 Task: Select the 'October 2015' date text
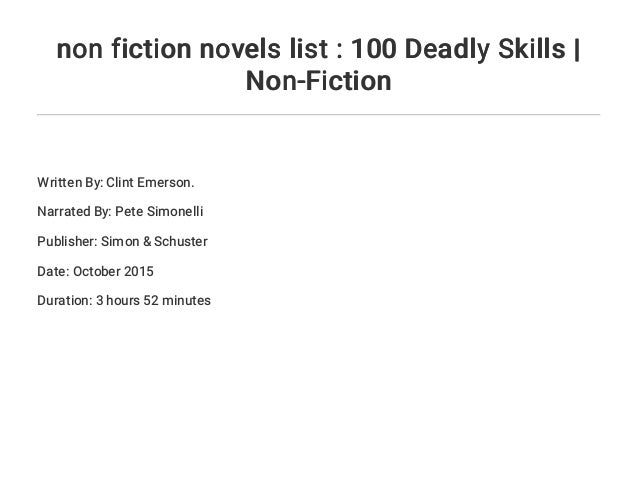[113, 271]
